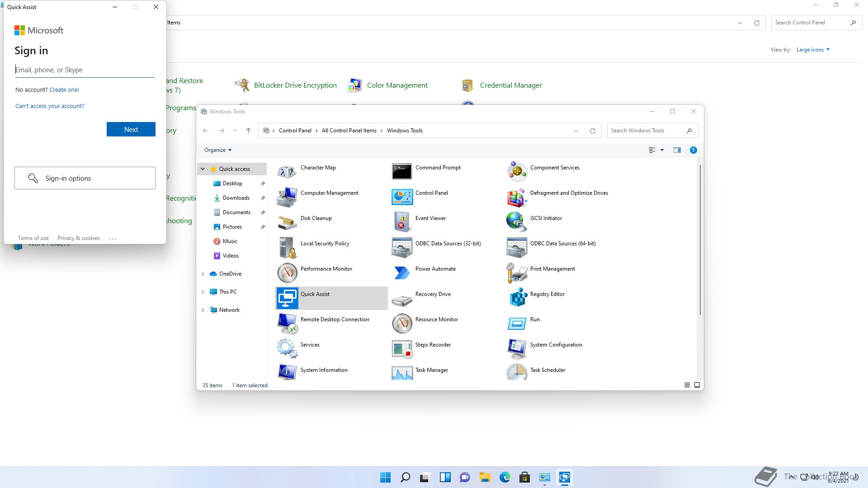Open View by Large icons dropdown
This screenshot has height=488, width=868.
click(813, 50)
